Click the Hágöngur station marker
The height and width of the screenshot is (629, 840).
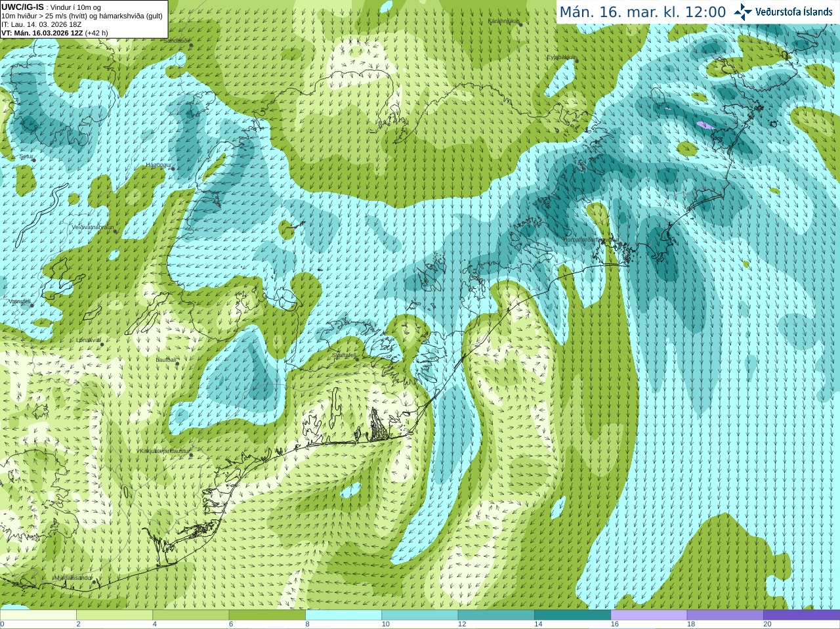pos(173,169)
